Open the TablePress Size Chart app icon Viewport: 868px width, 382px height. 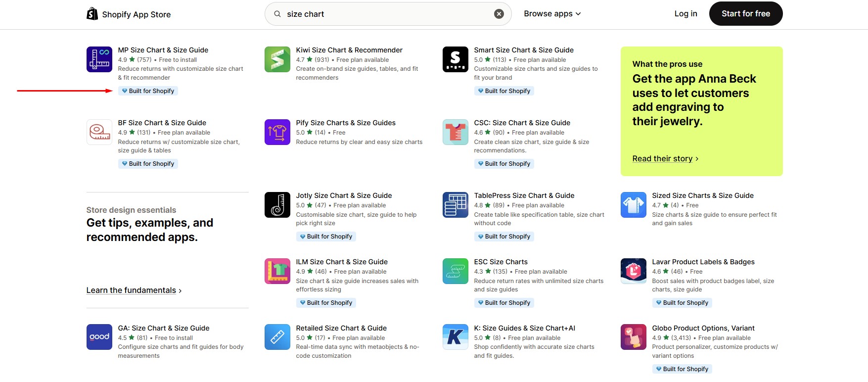click(455, 205)
